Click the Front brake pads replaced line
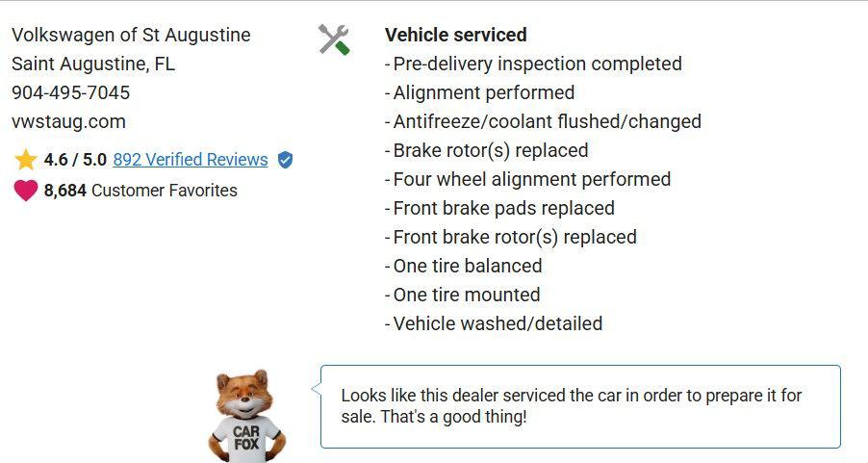Screen dimensions: 868x463 (x=503, y=208)
